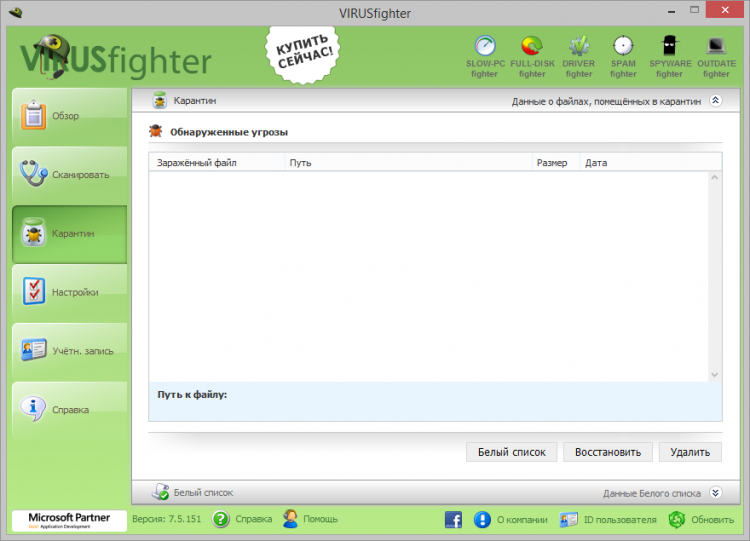Expand the Белый список panel with the down chevron
750x541 pixels.
point(716,493)
